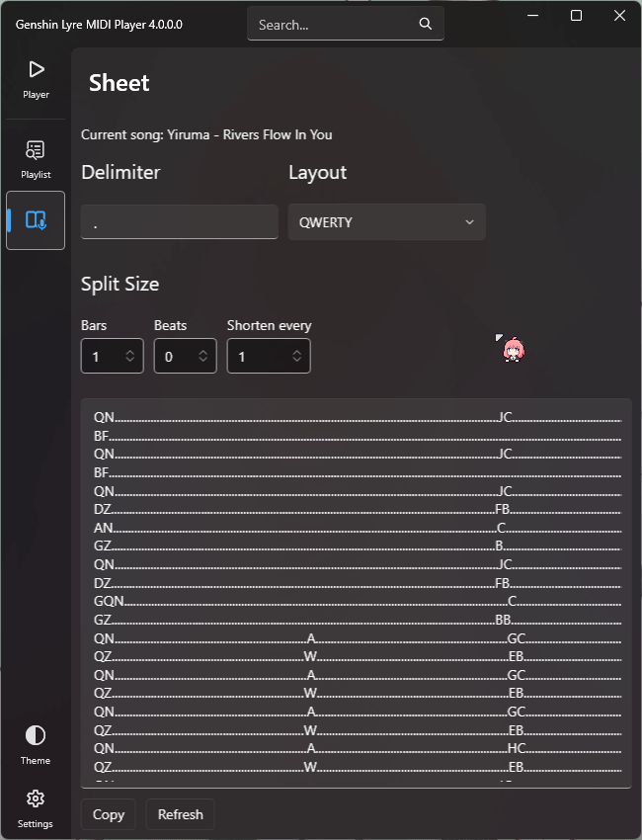The height and width of the screenshot is (840, 642).
Task: Select the line starting with GQN in the sheet
Action: [356, 601]
